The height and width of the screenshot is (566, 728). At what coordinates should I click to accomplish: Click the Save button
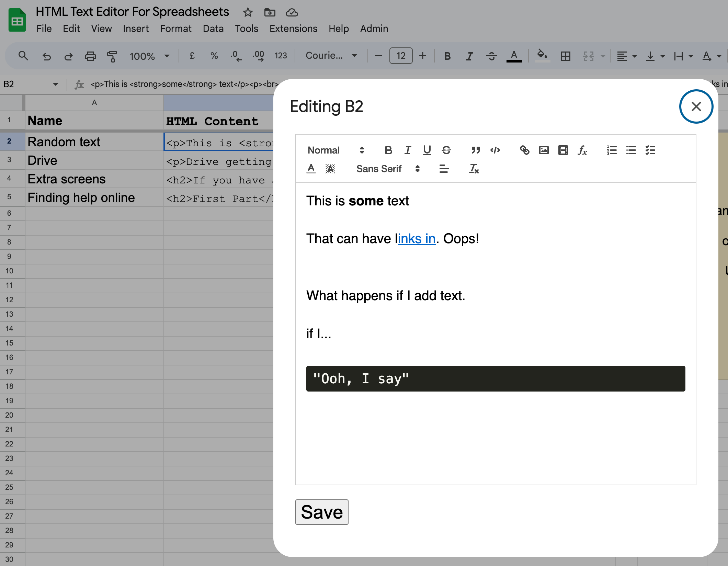coord(321,512)
